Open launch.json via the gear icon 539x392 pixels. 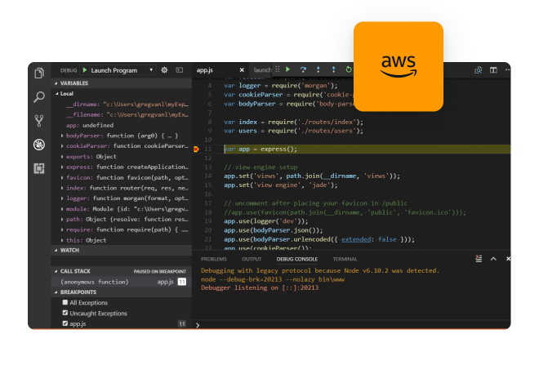pyautogui.click(x=164, y=70)
